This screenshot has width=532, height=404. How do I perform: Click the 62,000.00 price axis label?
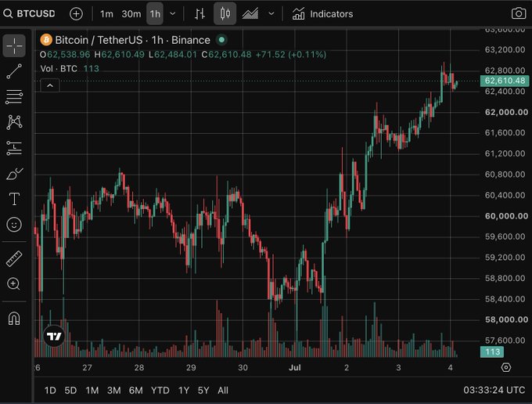(x=506, y=112)
